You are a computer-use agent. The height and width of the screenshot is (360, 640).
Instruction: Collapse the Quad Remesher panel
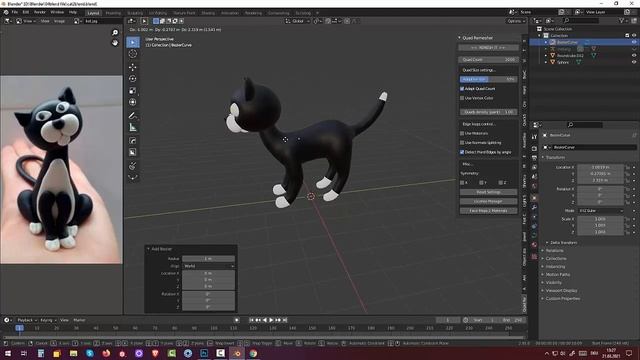click(x=459, y=38)
